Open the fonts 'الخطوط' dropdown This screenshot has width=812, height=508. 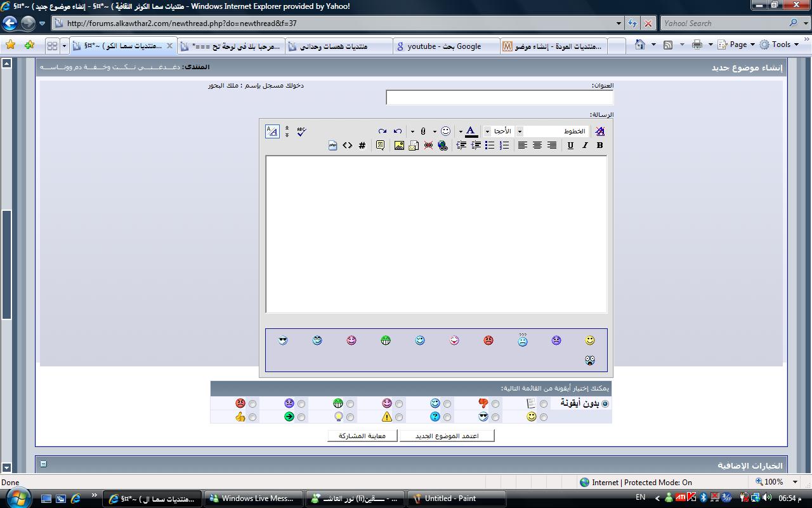pos(520,131)
